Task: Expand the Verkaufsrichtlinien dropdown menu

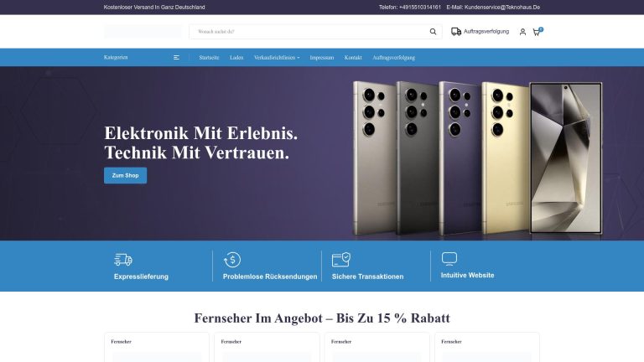Action: click(x=277, y=58)
